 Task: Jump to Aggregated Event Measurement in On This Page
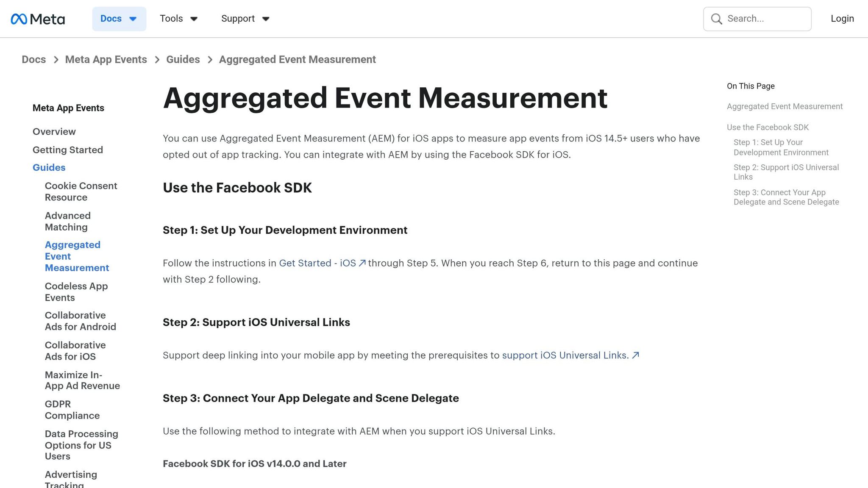pyautogui.click(x=785, y=107)
